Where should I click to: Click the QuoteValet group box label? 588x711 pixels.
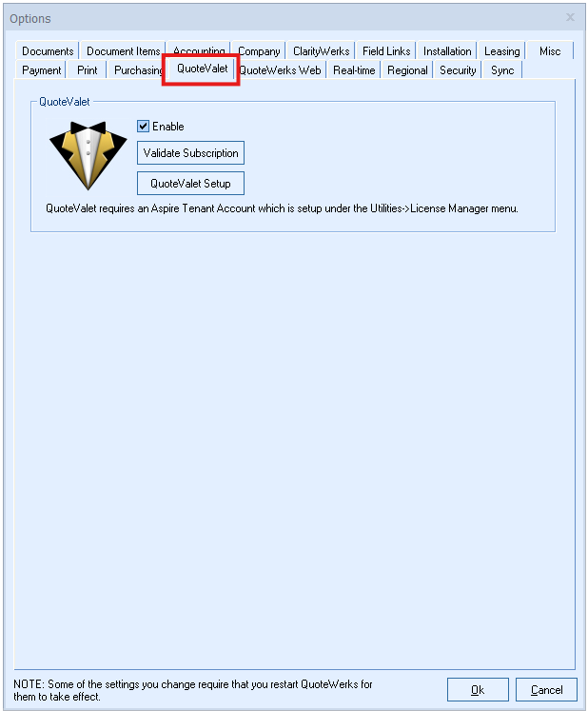pyautogui.click(x=65, y=102)
